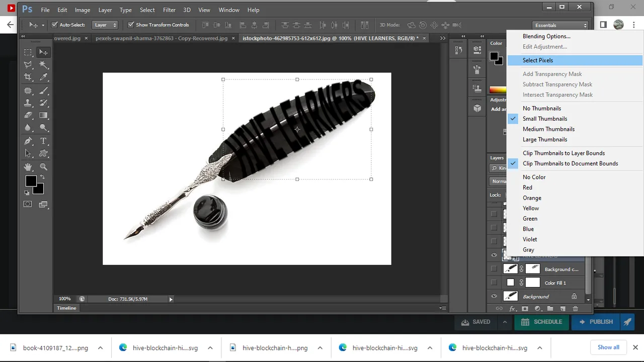Select the Move tool in toolbox
644x362 pixels.
tap(44, 52)
